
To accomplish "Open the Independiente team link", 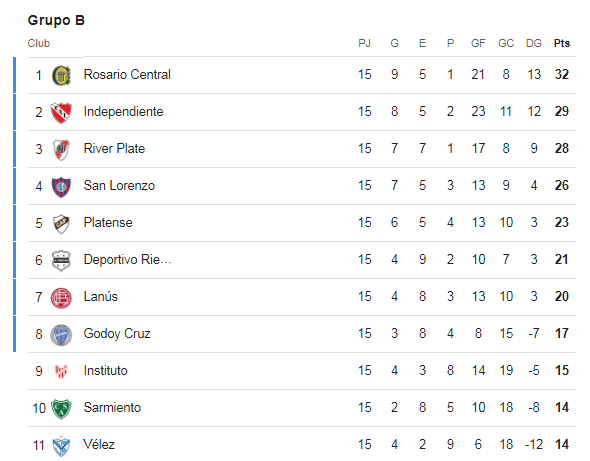I will [x=123, y=111].
